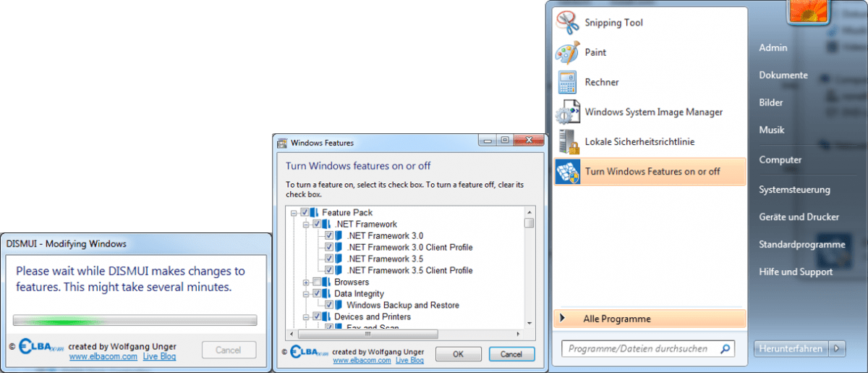This screenshot has height=373, width=868.
Task: Toggle Devices and Printers checkbox
Action: [x=317, y=317]
